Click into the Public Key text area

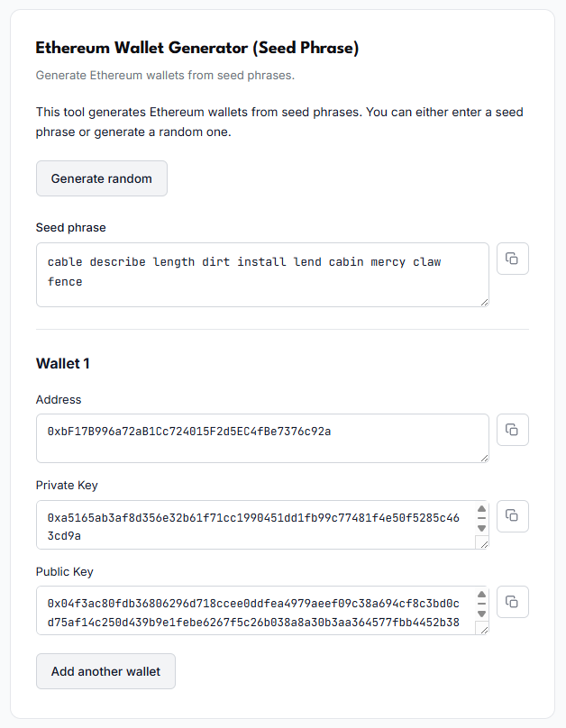click(257, 610)
